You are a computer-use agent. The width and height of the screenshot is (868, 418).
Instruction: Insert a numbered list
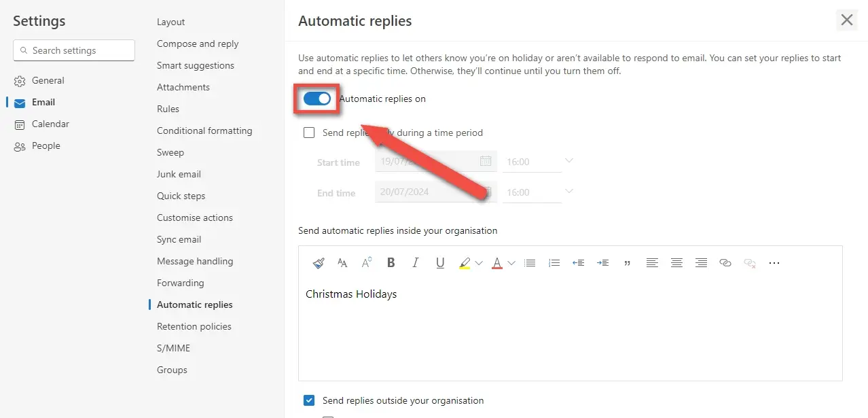[x=554, y=263]
